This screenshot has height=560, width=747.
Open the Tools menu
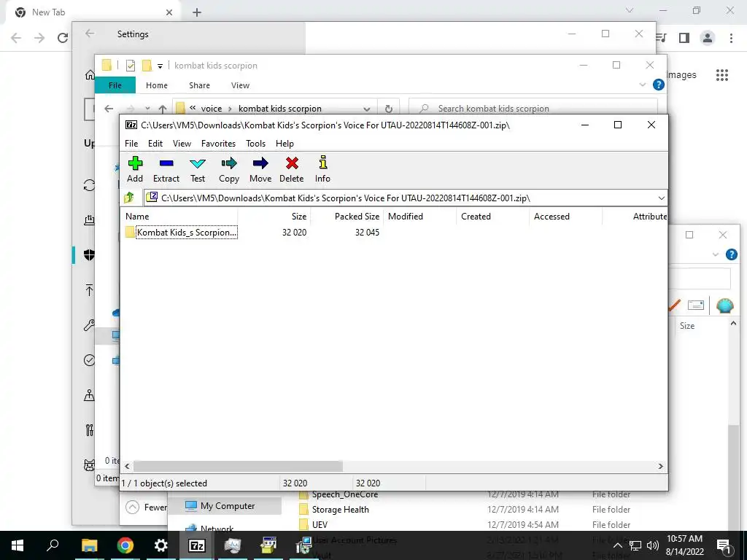click(256, 144)
